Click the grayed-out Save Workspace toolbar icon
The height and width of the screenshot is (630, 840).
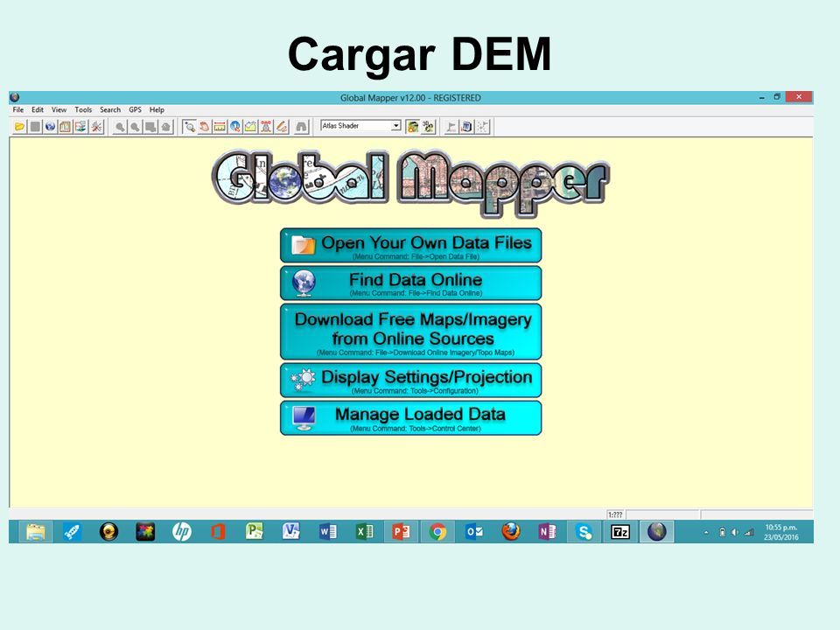35,127
